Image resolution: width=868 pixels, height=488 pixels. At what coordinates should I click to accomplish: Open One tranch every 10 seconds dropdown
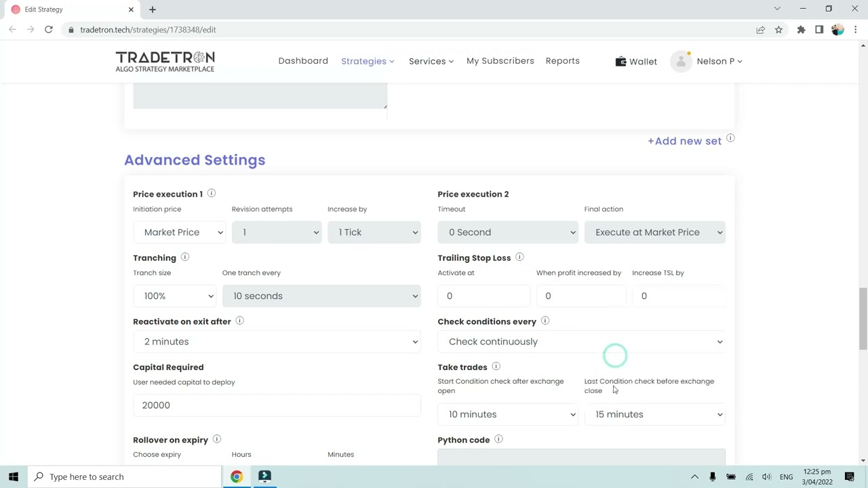pyautogui.click(x=321, y=296)
